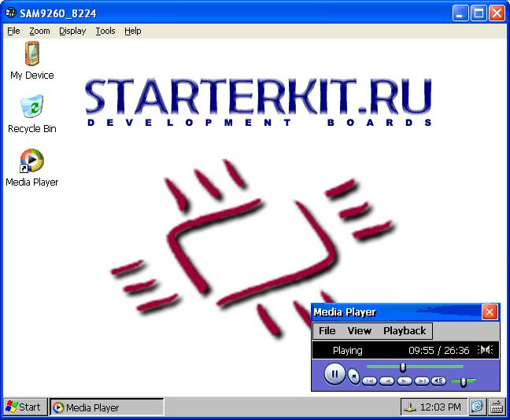510x420 pixels.
Task: Skip to previous track in Media Player
Action: [x=369, y=381]
